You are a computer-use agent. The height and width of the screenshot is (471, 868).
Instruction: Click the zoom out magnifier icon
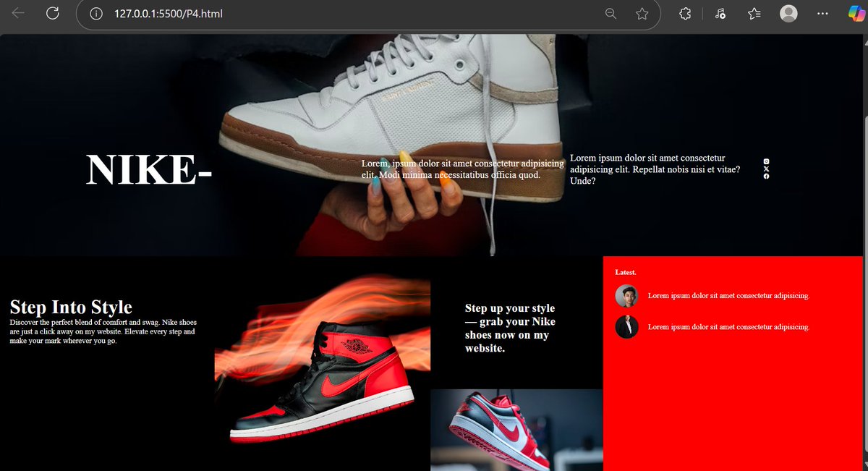(x=611, y=14)
